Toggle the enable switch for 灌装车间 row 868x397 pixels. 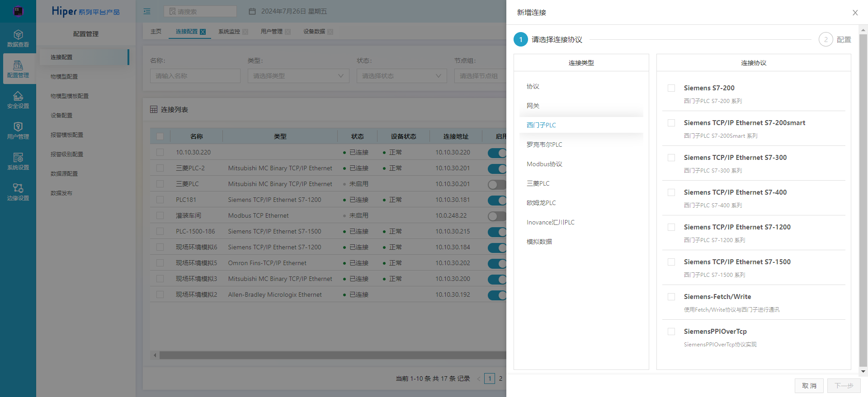tap(497, 216)
